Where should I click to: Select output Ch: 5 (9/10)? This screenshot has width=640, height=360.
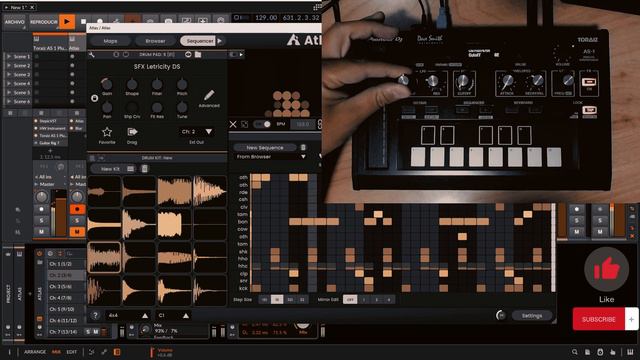point(65,309)
